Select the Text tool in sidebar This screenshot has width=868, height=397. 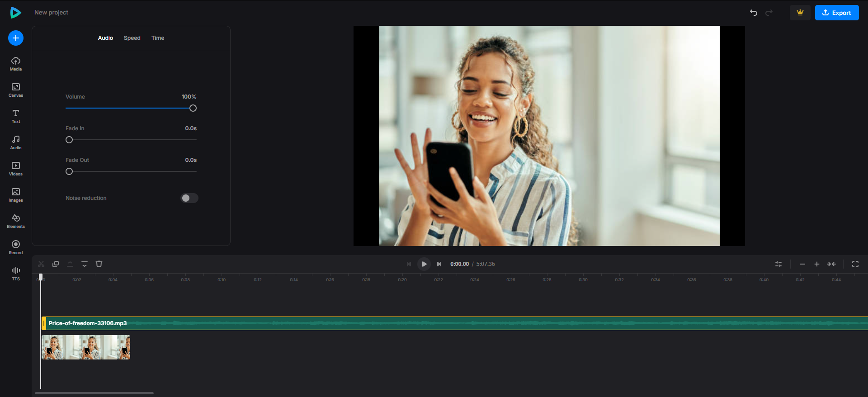point(16,116)
